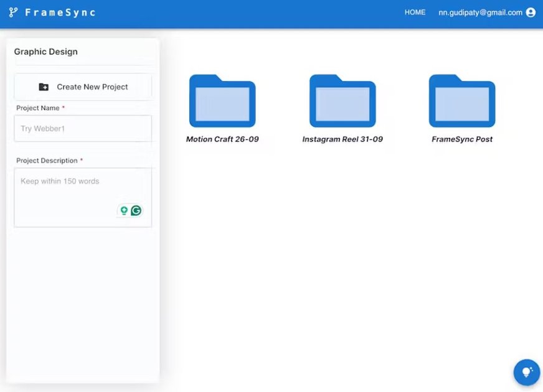
Task: Click the Graphic Design panel heading
Action: pos(45,52)
